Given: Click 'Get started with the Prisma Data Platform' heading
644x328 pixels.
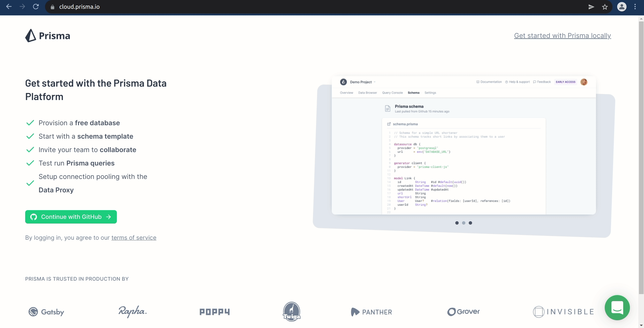Looking at the screenshot, I should pos(96,90).
